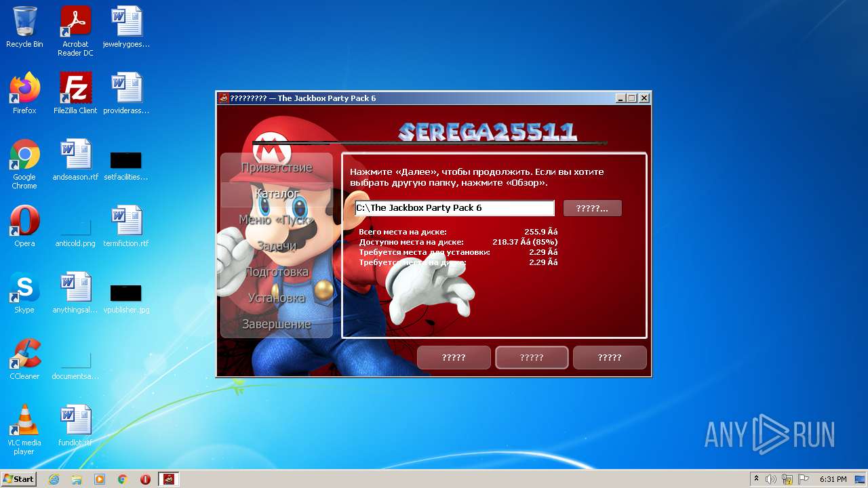Open Internet Explorer from the taskbar
This screenshot has height=488, width=868.
54,479
